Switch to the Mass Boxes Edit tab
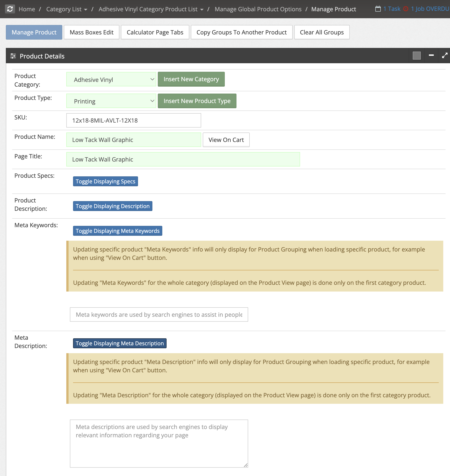Viewport: 450px width, 476px height. (91, 32)
